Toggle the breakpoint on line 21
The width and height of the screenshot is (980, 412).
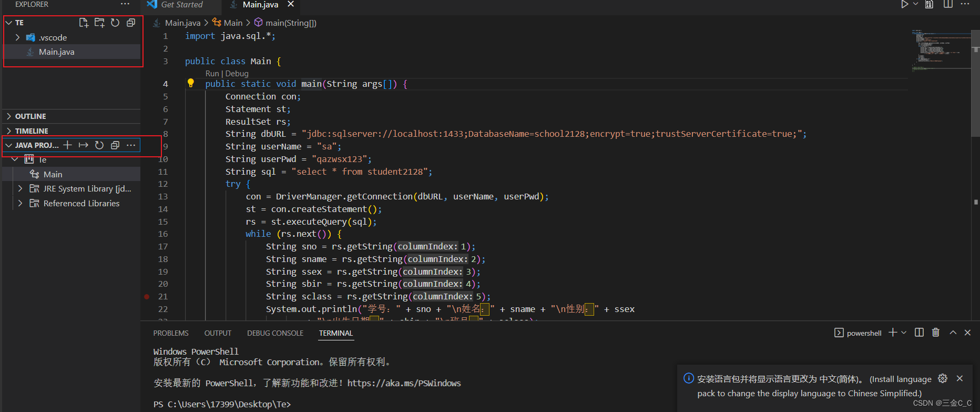(147, 297)
